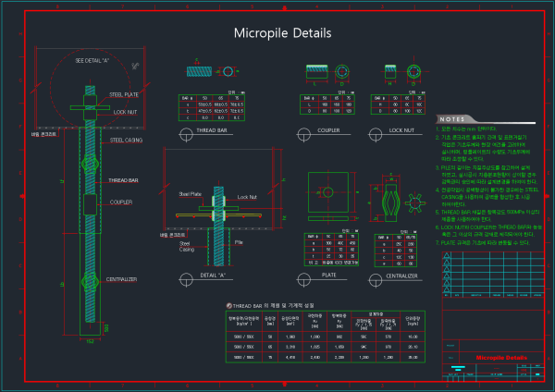Click the section marker circle beside COUPLER title
Screen dimensions: 555x392
click(x=303, y=134)
